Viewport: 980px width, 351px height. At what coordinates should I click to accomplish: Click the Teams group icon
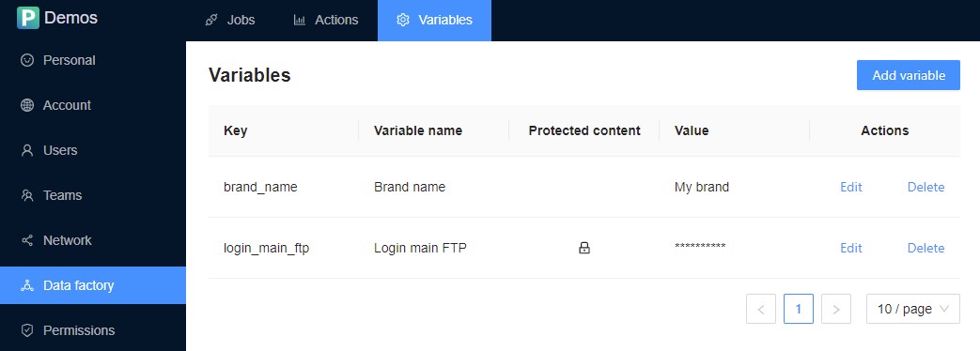27,195
